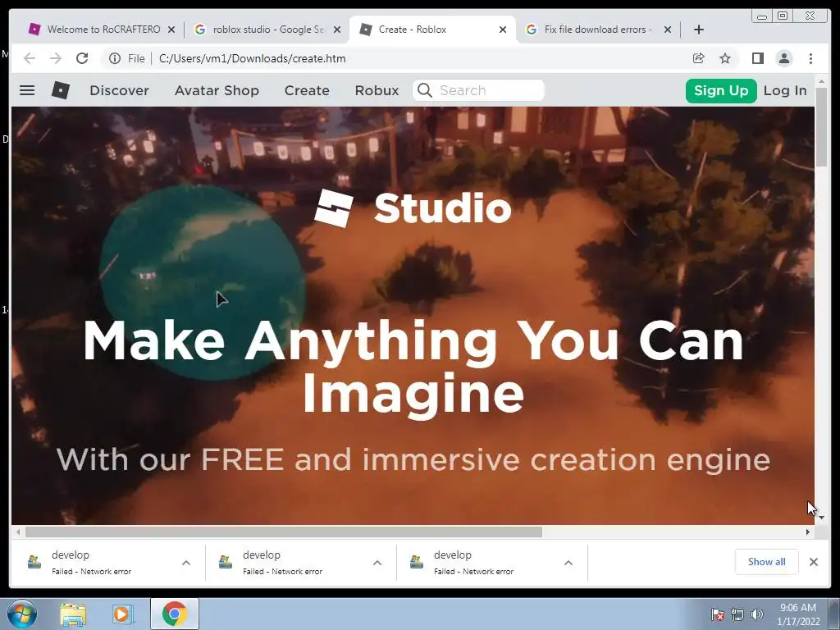Click the site info icon by File

[x=115, y=58]
